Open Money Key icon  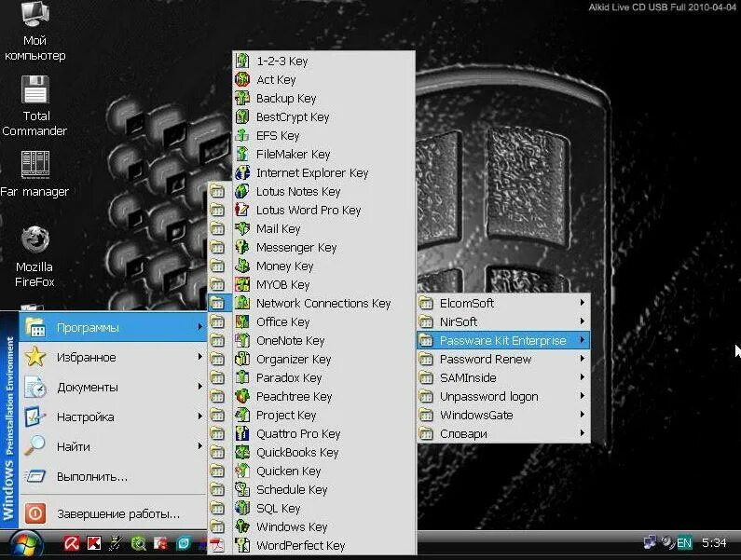click(x=242, y=266)
